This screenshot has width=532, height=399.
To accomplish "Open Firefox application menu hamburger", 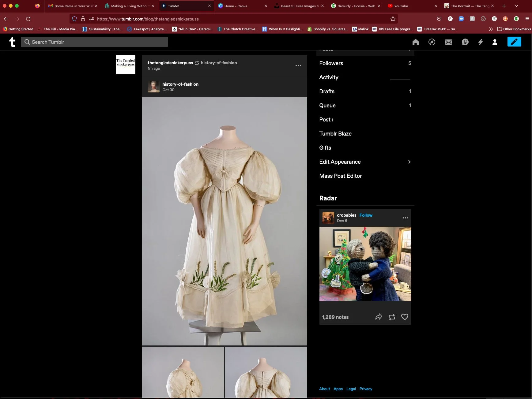I will (527, 19).
